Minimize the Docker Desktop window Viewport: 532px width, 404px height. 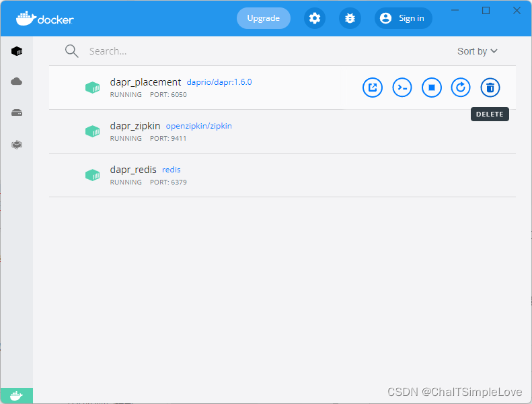[455, 11]
